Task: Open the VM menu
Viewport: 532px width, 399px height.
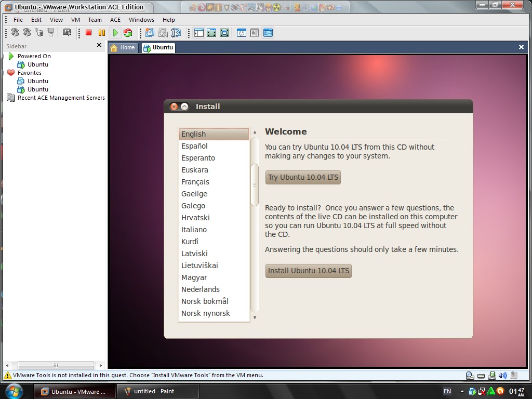Action: (75, 20)
